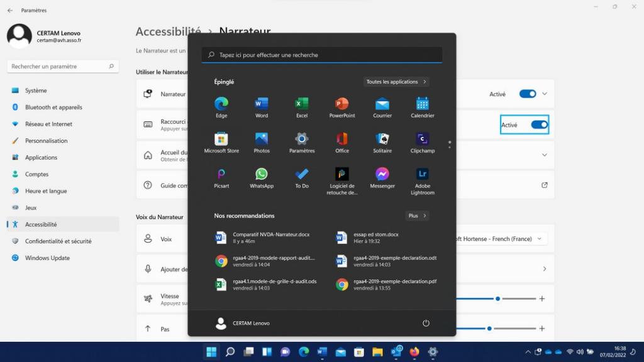Screen dimensions: 644x362
Task: Open rgaa4-2019-exemple-declaration.odt recommendation
Action: pos(386,261)
